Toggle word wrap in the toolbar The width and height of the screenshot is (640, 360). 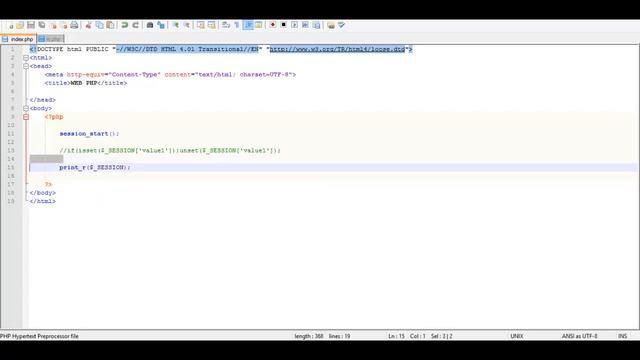click(226, 25)
